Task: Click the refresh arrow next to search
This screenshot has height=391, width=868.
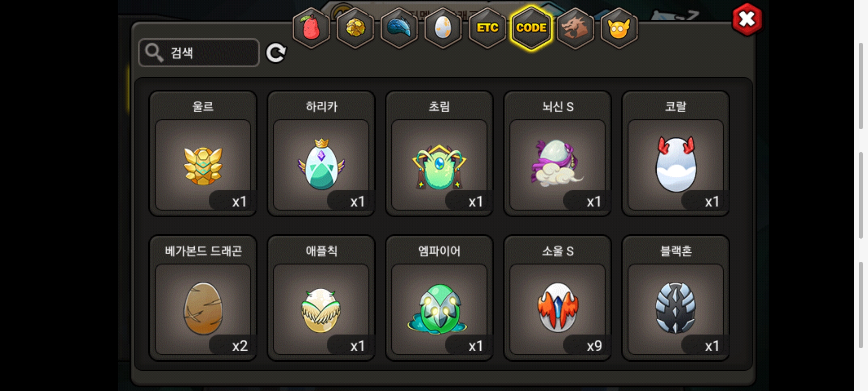Action: tap(276, 53)
